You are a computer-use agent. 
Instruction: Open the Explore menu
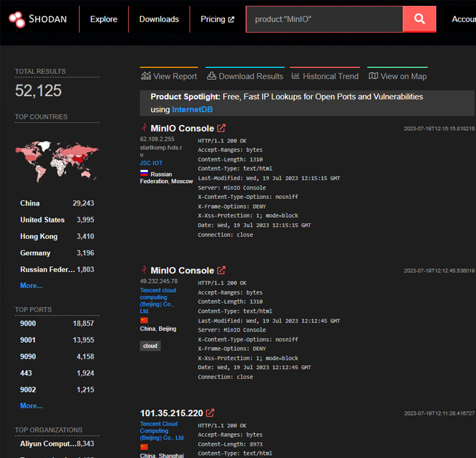[x=103, y=19]
